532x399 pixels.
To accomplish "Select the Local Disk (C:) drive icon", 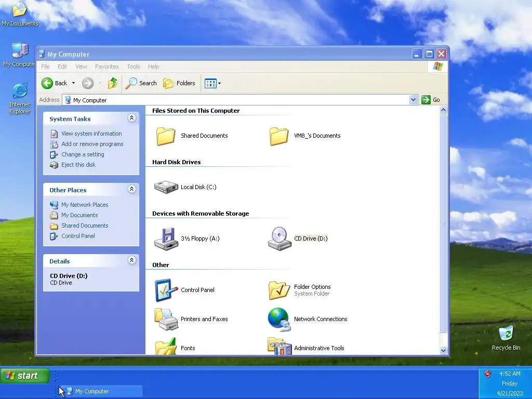I will click(x=166, y=187).
